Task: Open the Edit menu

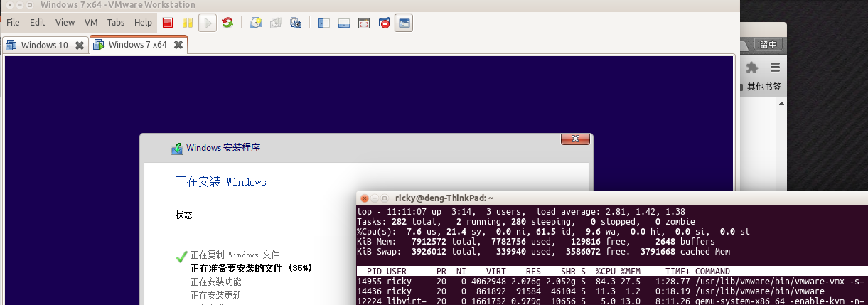Action: point(38,23)
